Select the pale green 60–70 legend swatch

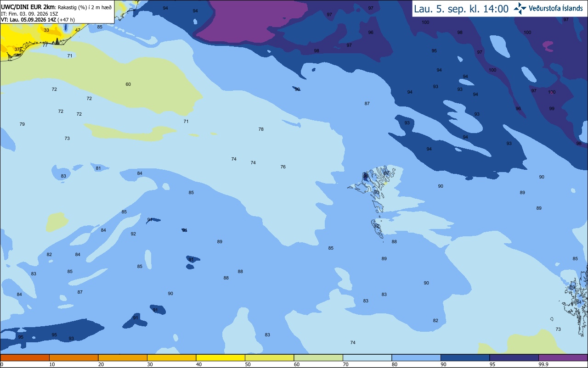318,357
